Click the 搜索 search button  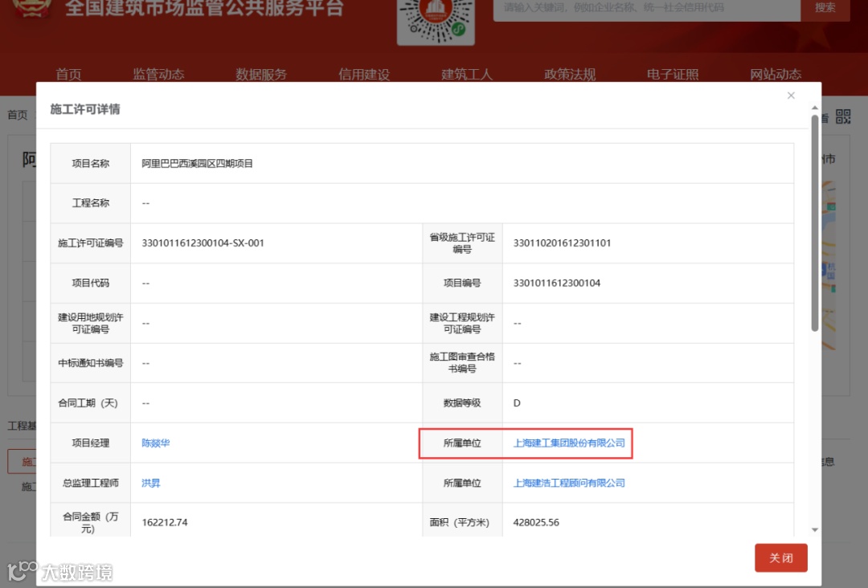pos(825,8)
